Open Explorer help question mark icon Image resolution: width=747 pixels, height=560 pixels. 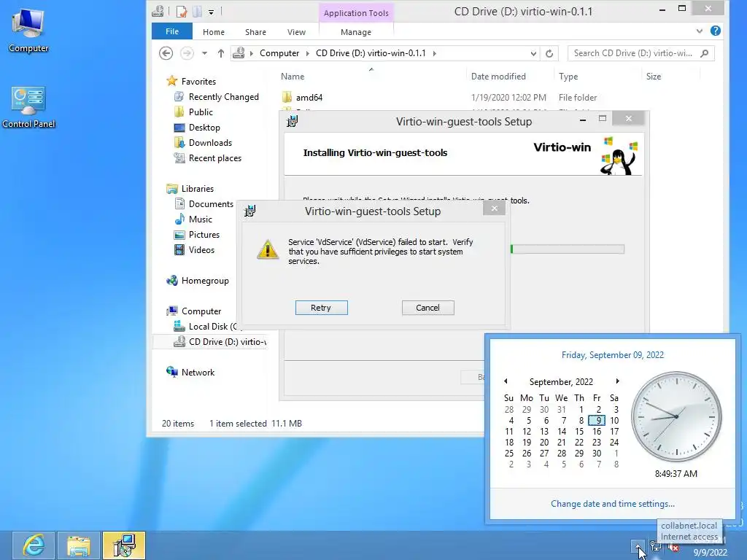pos(715,31)
